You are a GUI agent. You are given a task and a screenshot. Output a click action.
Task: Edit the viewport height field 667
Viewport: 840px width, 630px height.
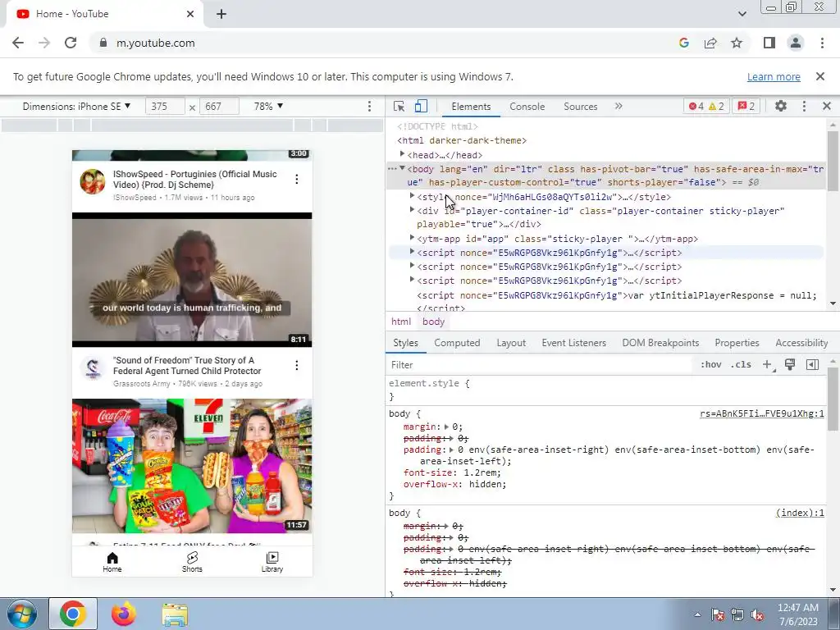pos(219,106)
